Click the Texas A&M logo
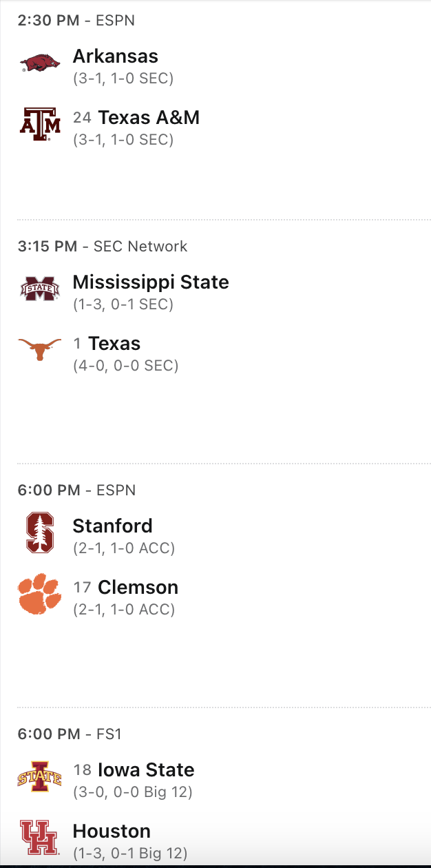The image size is (431, 868). coord(39,124)
